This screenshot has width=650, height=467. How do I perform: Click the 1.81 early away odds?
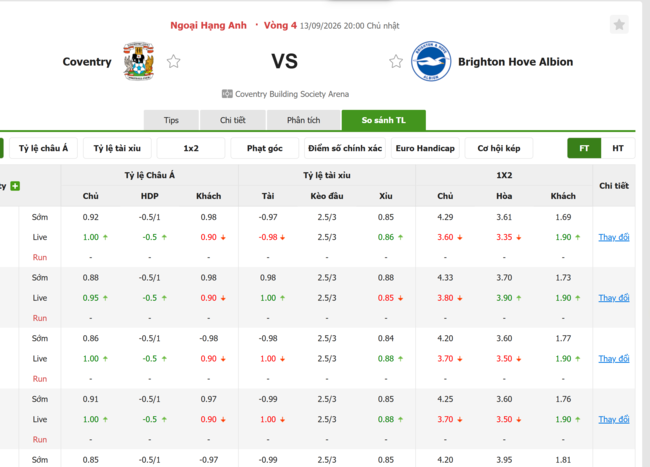563,460
